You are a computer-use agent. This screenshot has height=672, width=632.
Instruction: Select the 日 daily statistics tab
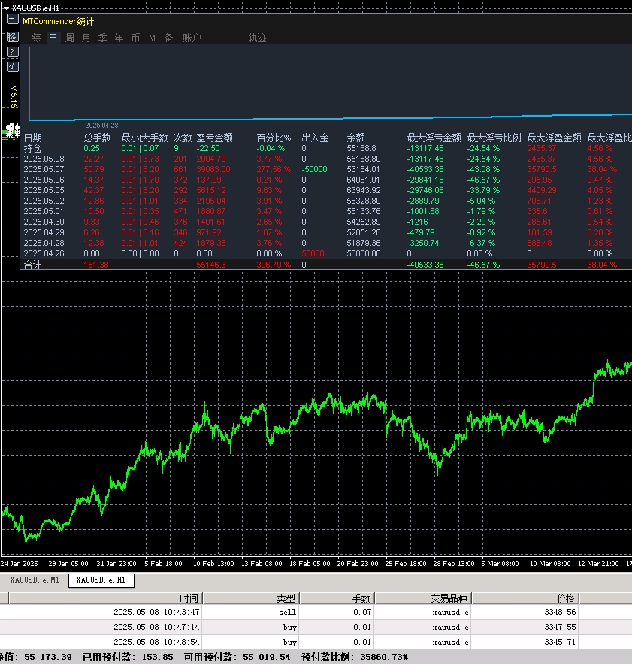tap(53, 38)
